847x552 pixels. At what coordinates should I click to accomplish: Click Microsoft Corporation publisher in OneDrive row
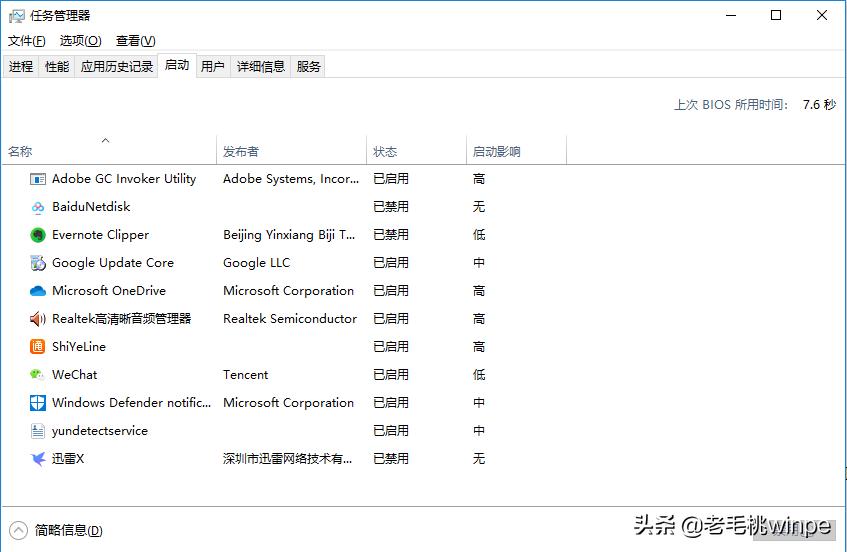pyautogui.click(x=288, y=291)
